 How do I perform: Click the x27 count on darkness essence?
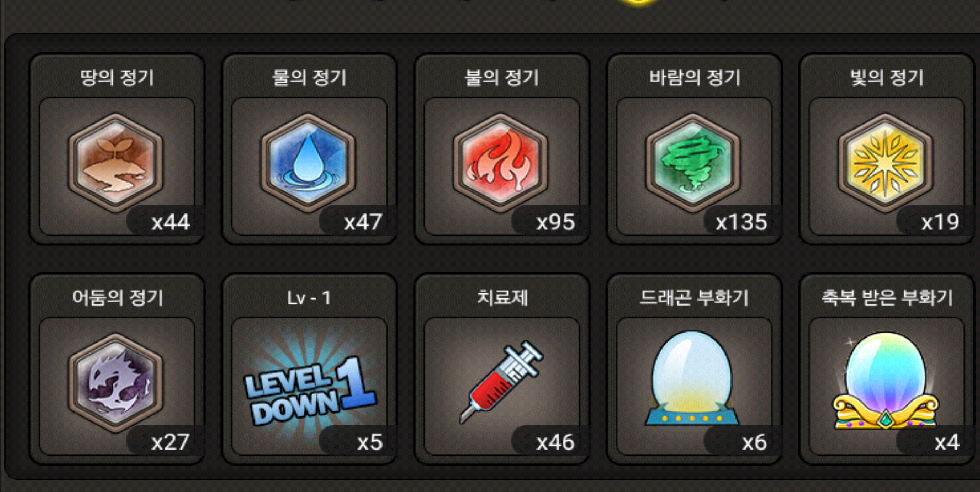click(171, 442)
